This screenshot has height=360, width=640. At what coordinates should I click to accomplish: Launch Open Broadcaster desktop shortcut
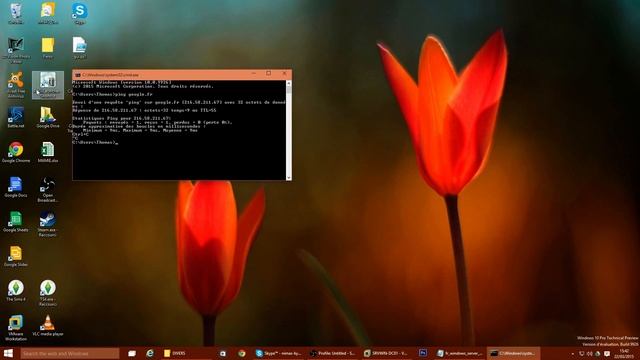(48, 189)
